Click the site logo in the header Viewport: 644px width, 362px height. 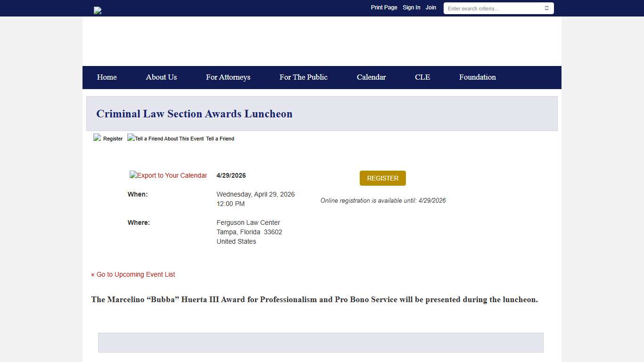pyautogui.click(x=98, y=10)
